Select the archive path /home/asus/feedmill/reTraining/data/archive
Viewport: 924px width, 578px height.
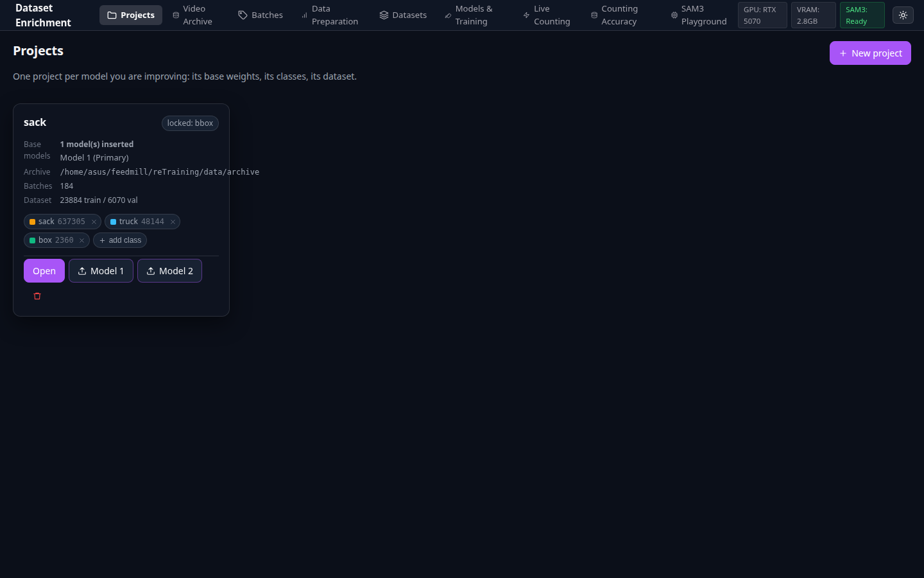click(160, 172)
